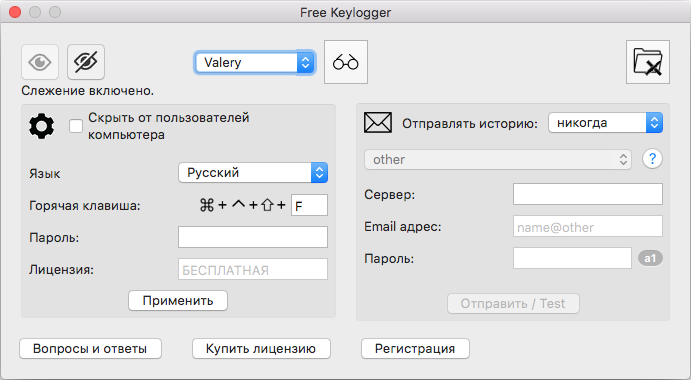The width and height of the screenshot is (691, 380).
Task: Click the question mark help icon
Action: (652, 159)
